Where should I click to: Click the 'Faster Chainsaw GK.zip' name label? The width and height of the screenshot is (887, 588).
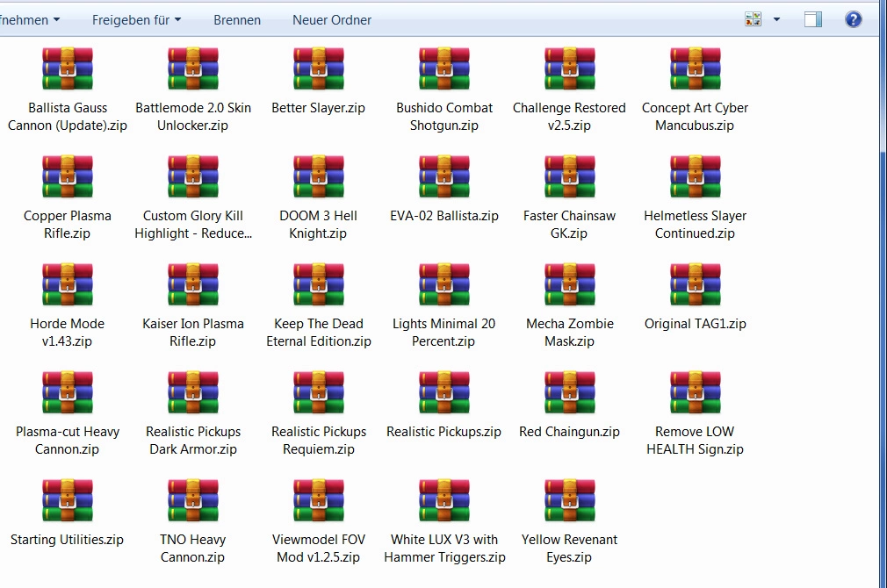point(570,225)
